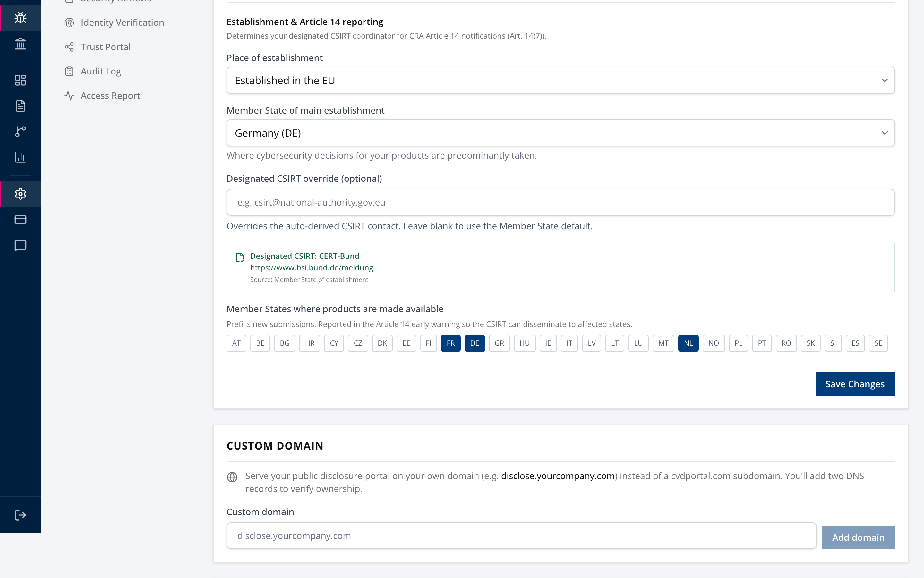Click the disclose.yourcompany.com example text
The width and height of the screenshot is (924, 578).
[558, 476]
